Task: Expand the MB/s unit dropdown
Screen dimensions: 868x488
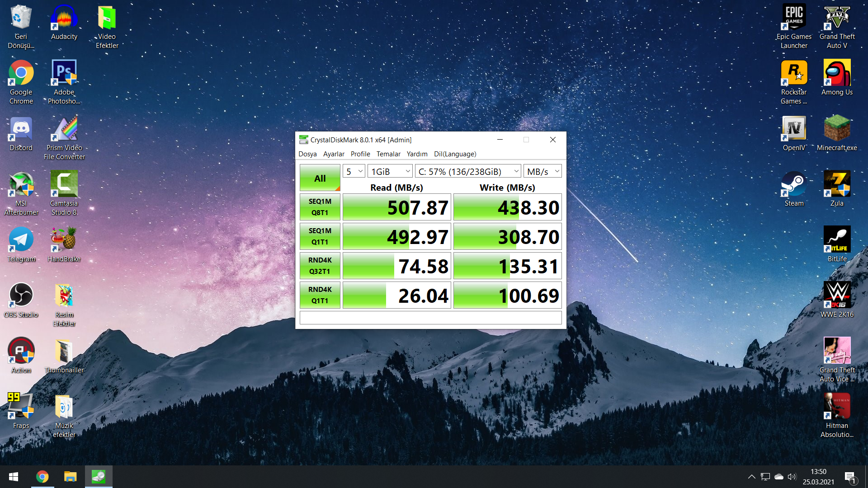Action: 542,172
